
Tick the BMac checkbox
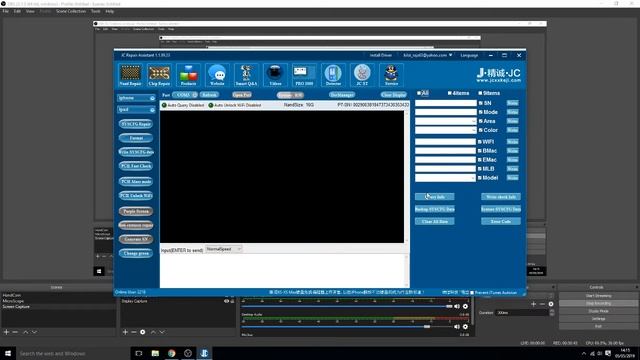coord(480,151)
